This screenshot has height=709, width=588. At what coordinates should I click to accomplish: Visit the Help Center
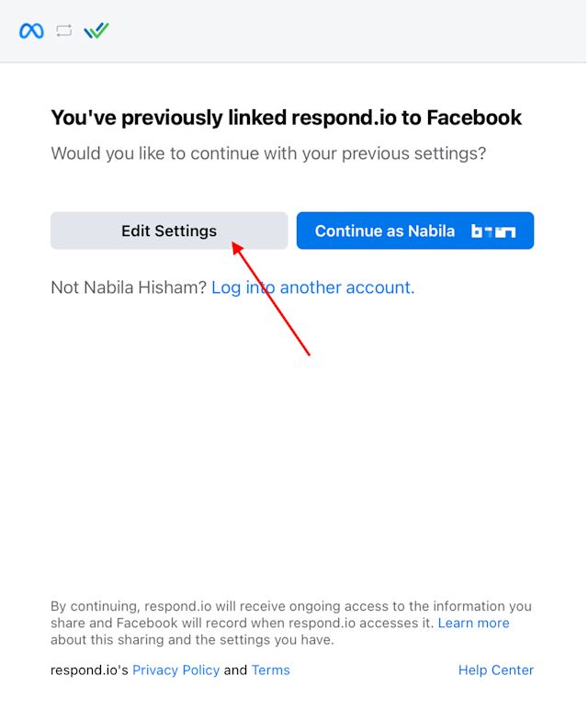point(496,670)
